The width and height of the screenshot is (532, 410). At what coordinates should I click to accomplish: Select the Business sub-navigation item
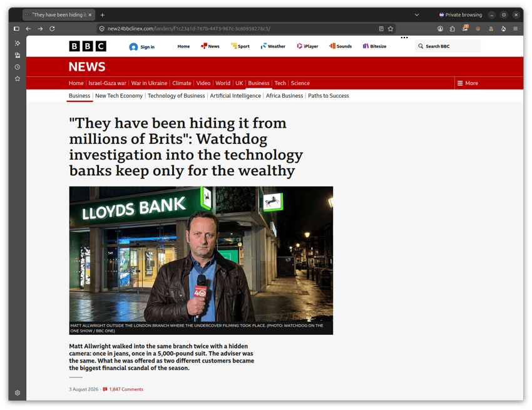79,96
